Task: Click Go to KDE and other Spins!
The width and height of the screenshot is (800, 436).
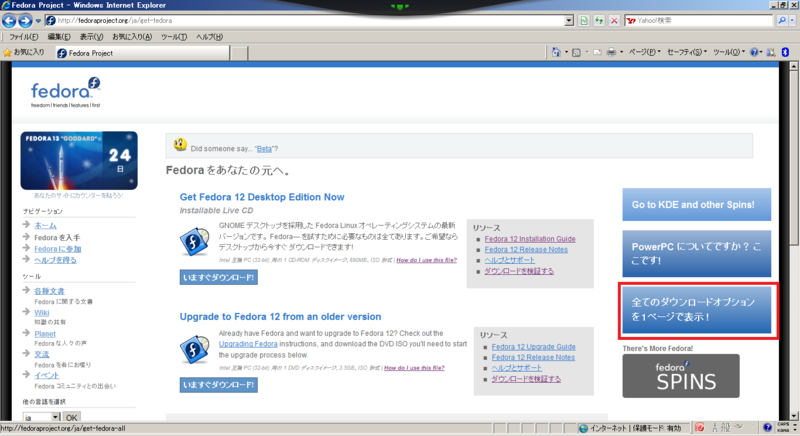Action: point(696,204)
